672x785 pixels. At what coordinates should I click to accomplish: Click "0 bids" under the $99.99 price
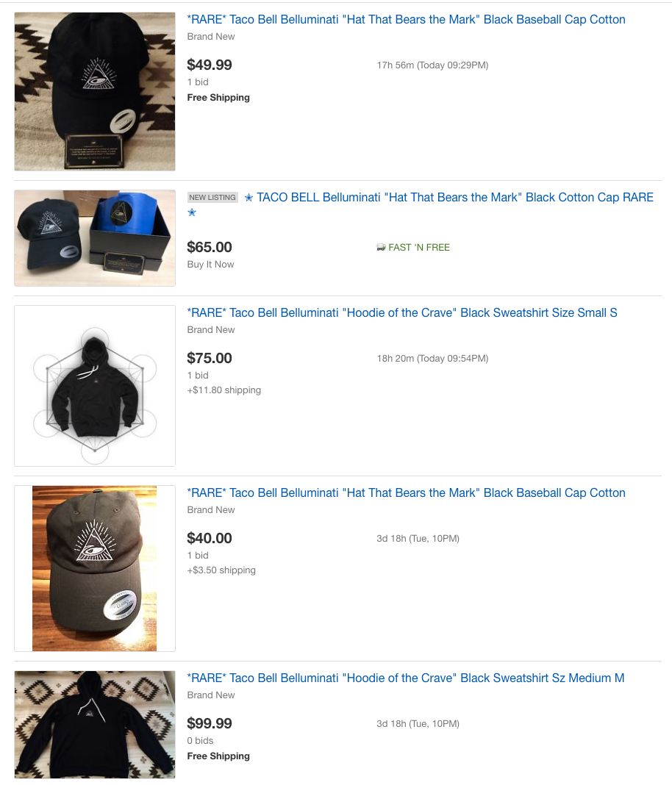[x=200, y=741]
